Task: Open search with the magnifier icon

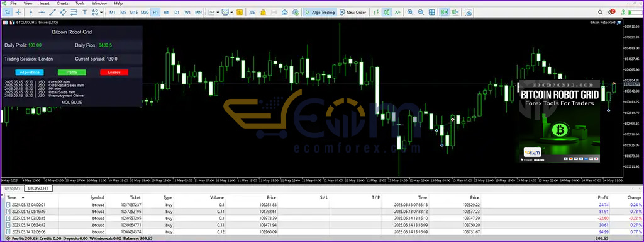Action: pos(600,13)
